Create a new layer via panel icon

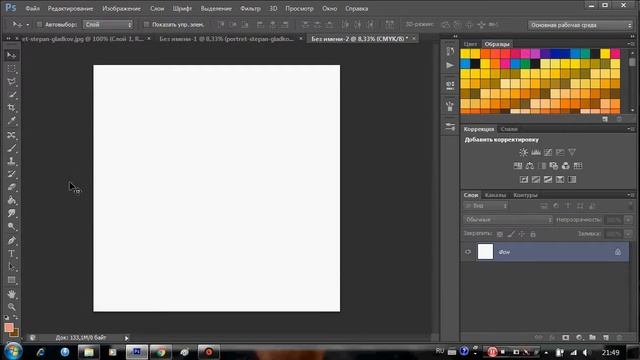tap(606, 338)
